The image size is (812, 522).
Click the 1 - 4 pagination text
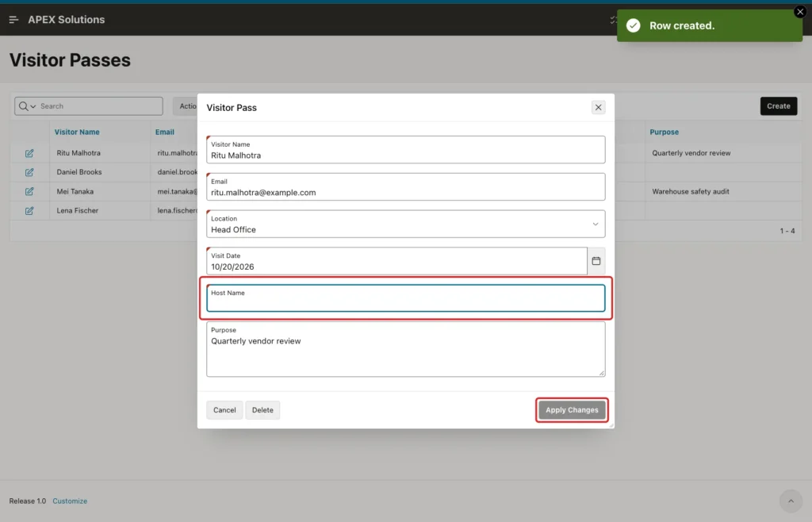[x=787, y=231]
